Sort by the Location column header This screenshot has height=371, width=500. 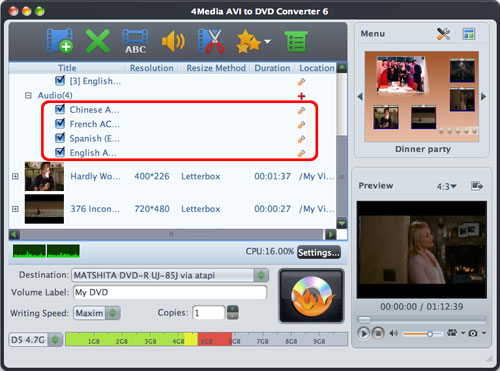pos(317,68)
